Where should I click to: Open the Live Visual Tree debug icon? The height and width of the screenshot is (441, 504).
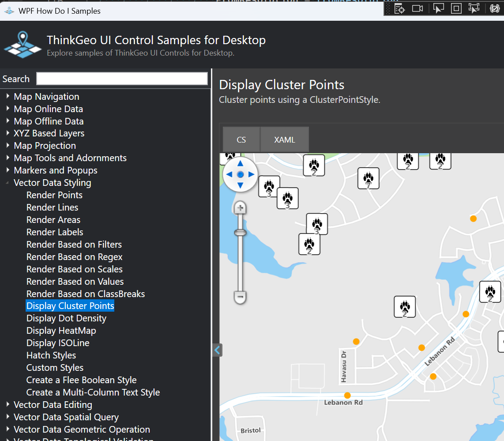(399, 9)
